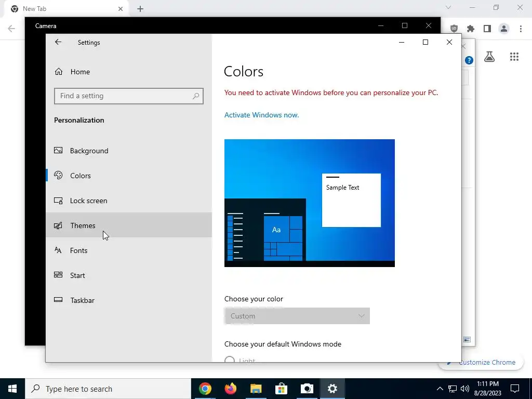532x399 pixels.
Task: Click the color preview thumbnail
Action: pos(310,203)
